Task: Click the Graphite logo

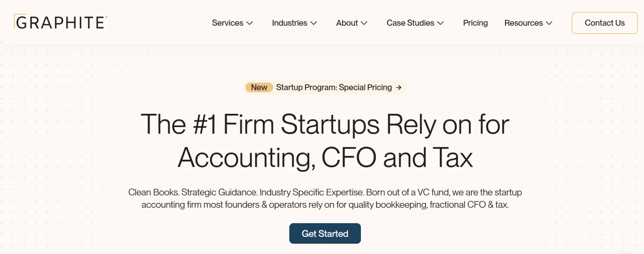Action: point(61,22)
